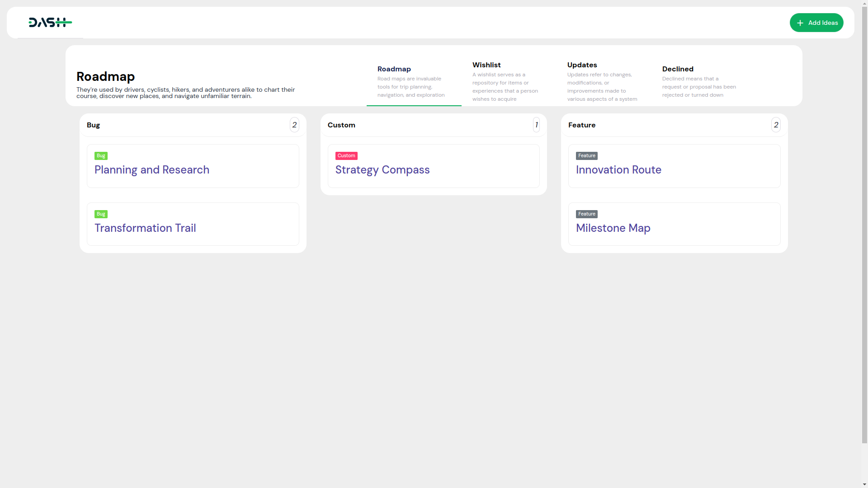The width and height of the screenshot is (868, 488).
Task: Click the scrollbar down arrow
Action: [864, 484]
